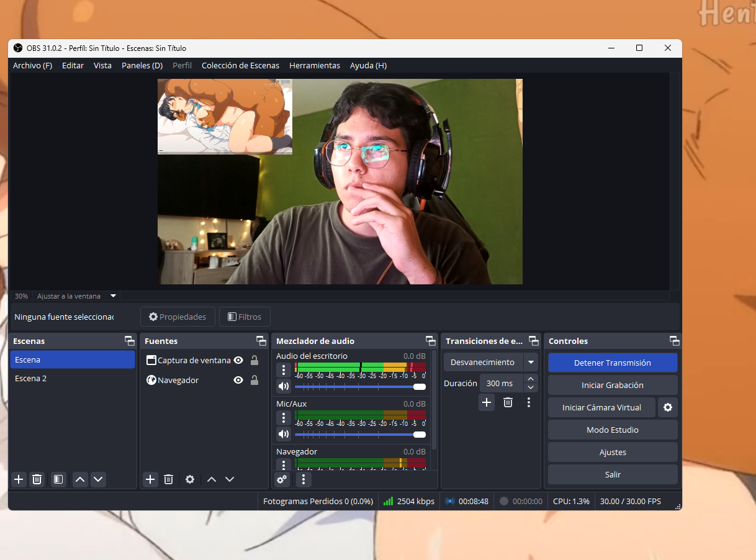Click audio mixer vertical scrollbar

pyautogui.click(x=434, y=400)
